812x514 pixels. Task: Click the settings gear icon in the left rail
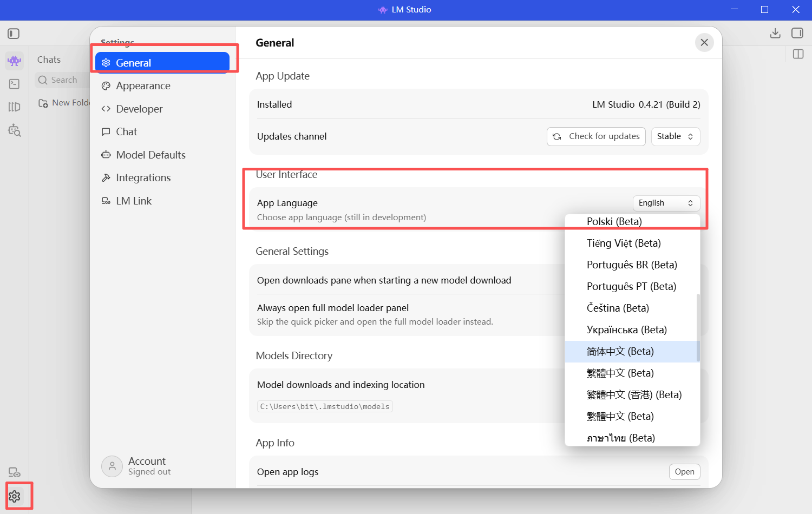15,496
